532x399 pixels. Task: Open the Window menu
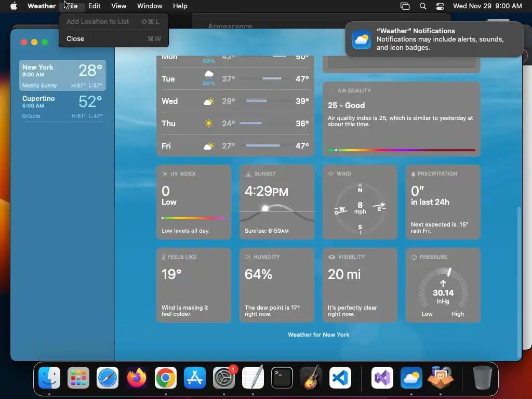pyautogui.click(x=150, y=6)
